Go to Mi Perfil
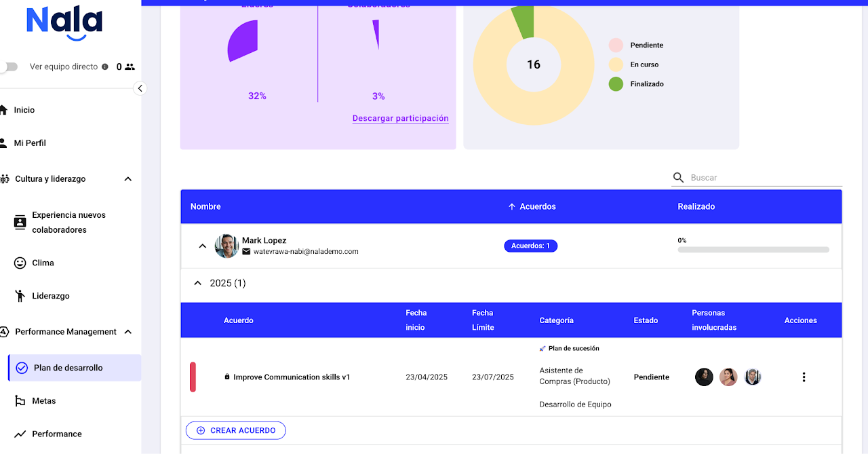The height and width of the screenshot is (454, 868). (30, 143)
